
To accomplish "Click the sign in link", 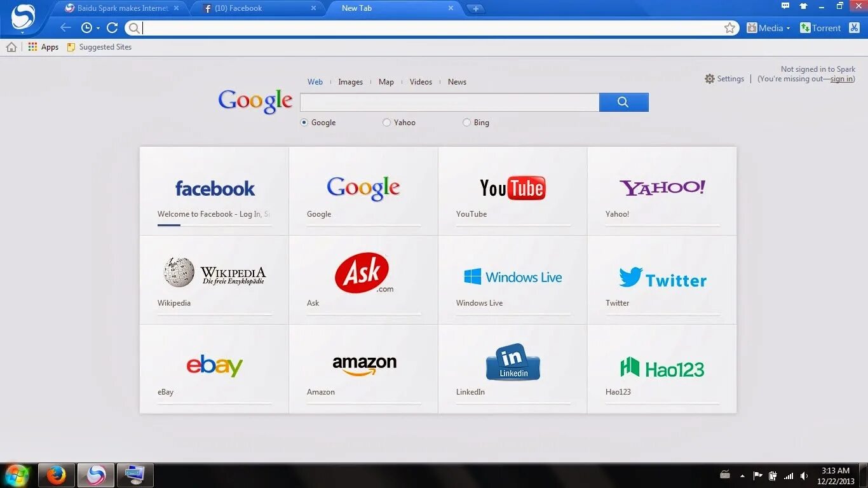I will tap(842, 79).
